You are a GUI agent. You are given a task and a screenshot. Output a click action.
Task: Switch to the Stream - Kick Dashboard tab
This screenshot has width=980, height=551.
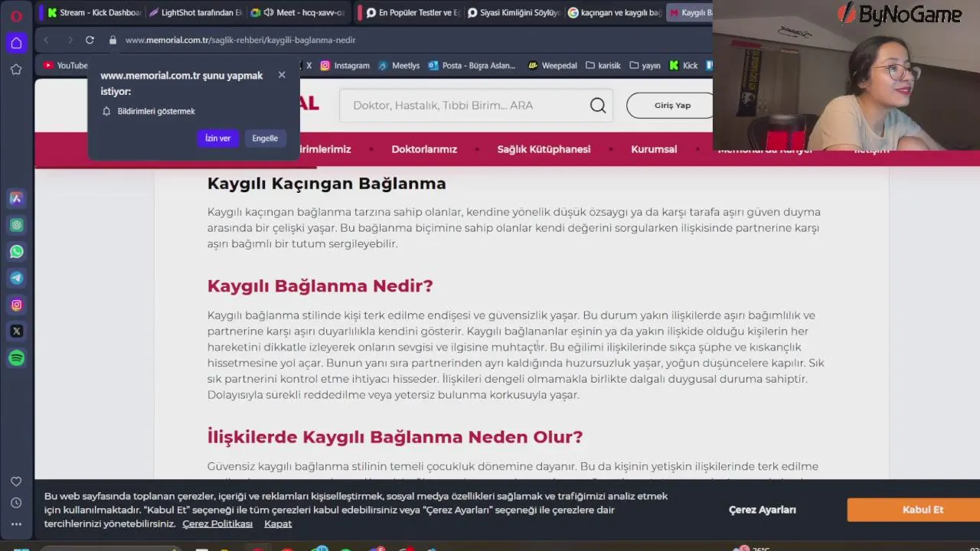click(93, 12)
